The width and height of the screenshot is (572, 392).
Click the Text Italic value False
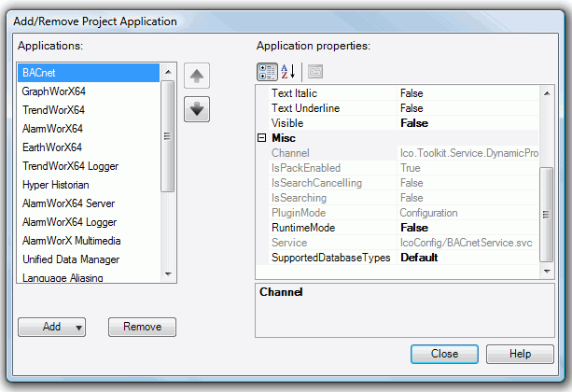pos(412,93)
